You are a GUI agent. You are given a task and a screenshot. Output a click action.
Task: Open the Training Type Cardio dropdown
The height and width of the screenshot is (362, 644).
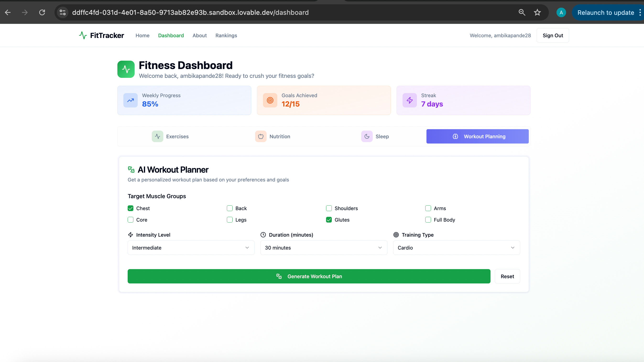click(x=456, y=248)
